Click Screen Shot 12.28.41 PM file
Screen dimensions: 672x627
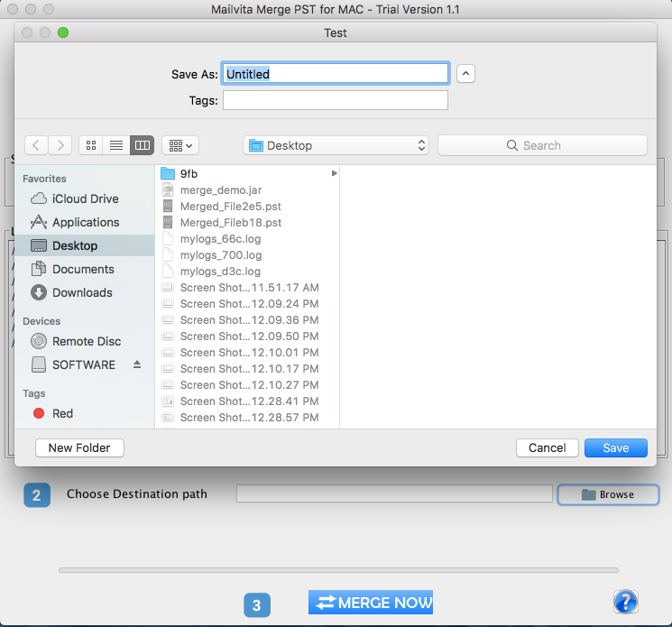point(249,401)
